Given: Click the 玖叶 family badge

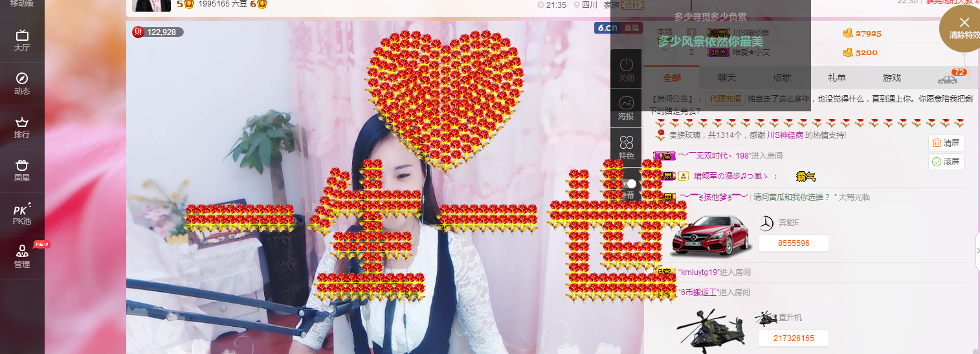Looking at the screenshot, I should (633, 5).
